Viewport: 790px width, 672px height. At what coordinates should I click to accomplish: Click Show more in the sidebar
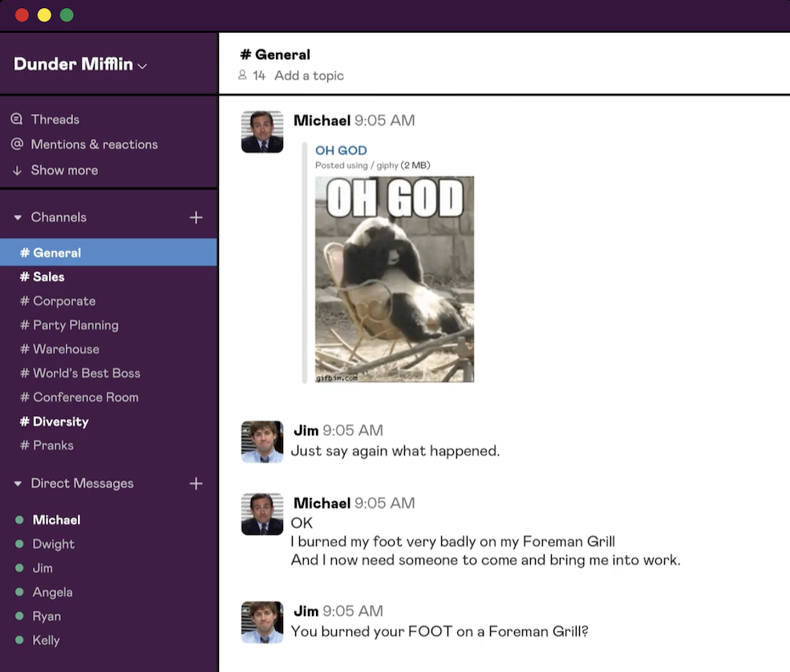63,170
